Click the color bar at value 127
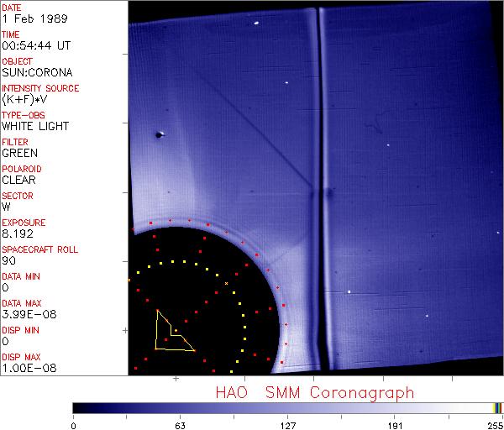The height and width of the screenshot is (430, 504). pos(287,408)
